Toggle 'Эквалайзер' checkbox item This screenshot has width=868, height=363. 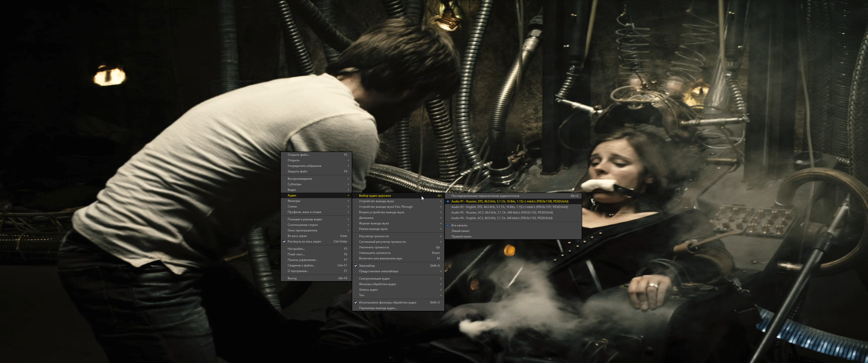point(398,266)
